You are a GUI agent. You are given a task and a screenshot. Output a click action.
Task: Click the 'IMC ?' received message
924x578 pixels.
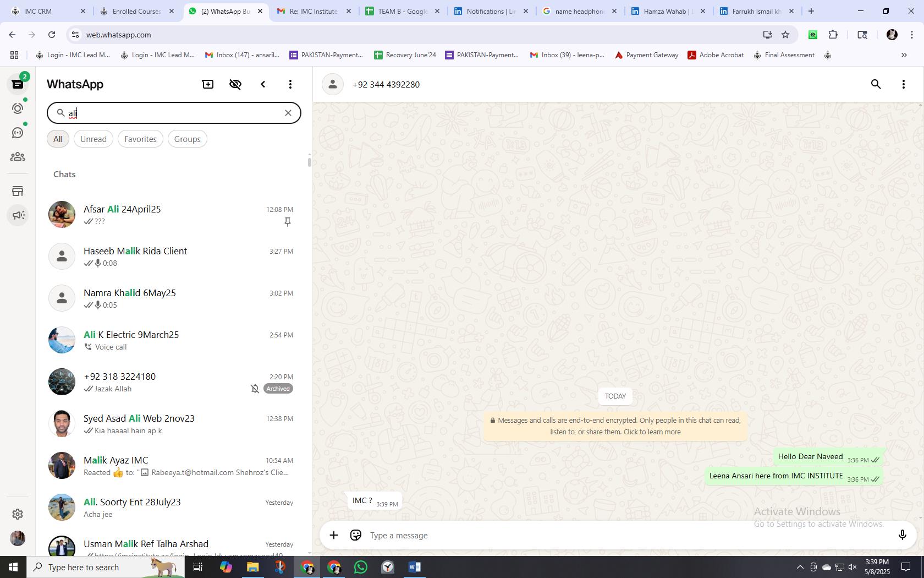click(x=375, y=501)
